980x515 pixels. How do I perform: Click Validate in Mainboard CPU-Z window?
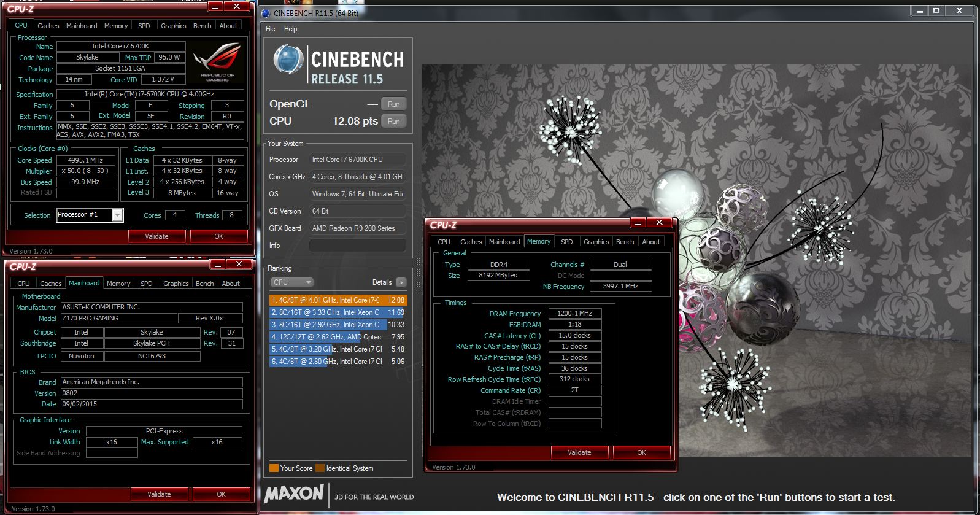[x=159, y=494]
